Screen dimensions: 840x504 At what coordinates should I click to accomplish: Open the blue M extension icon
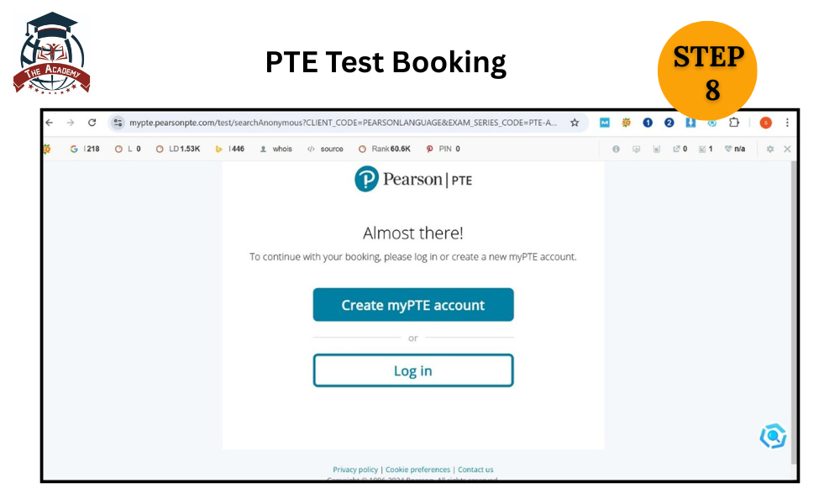tap(605, 123)
